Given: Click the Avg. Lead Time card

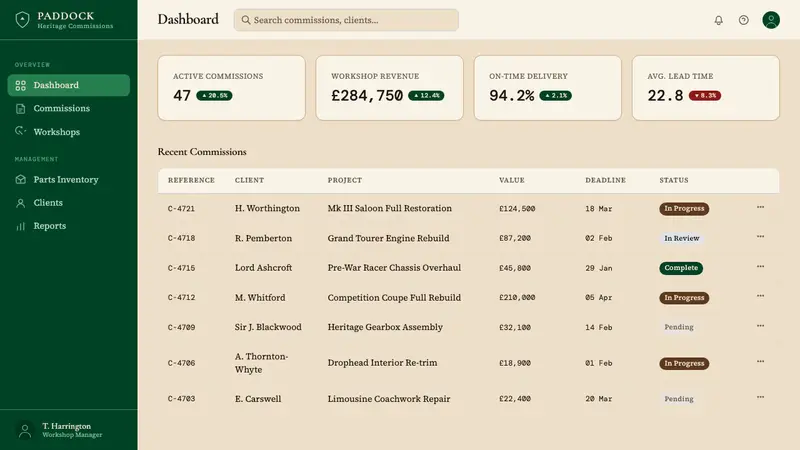Looking at the screenshot, I should click(706, 88).
